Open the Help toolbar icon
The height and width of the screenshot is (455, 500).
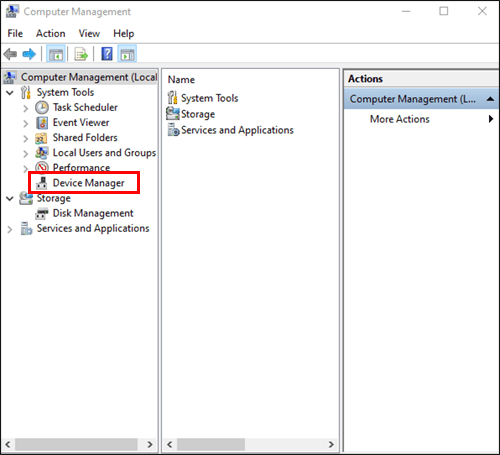click(x=107, y=54)
